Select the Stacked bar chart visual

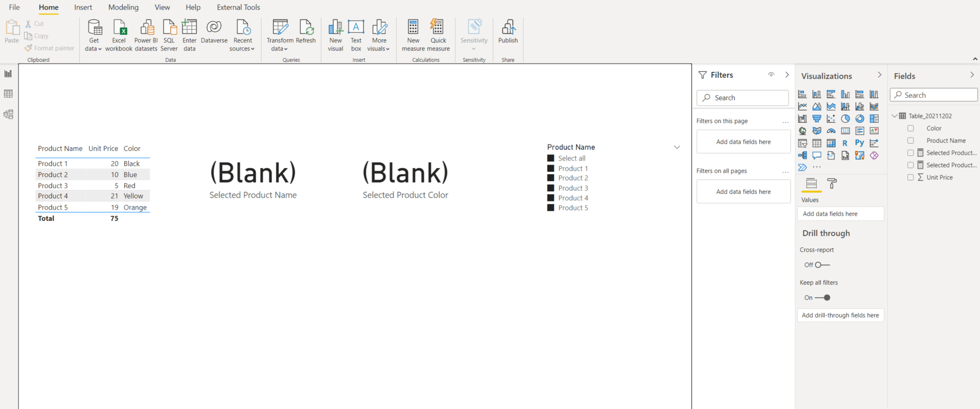(x=802, y=94)
